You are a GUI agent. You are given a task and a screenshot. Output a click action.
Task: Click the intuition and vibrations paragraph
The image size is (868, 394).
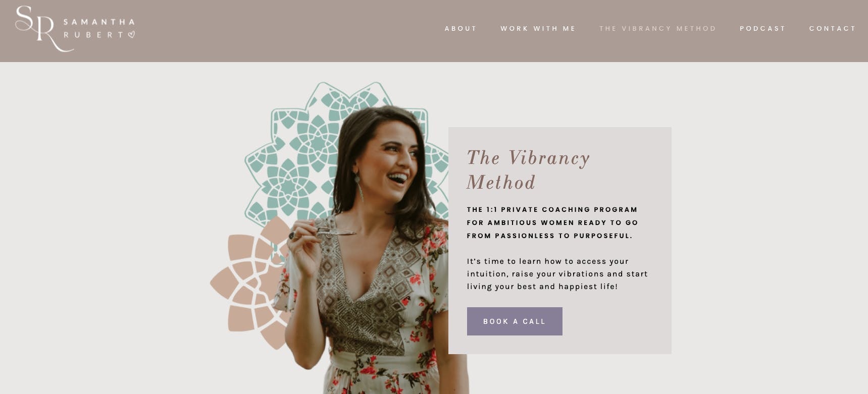(557, 274)
